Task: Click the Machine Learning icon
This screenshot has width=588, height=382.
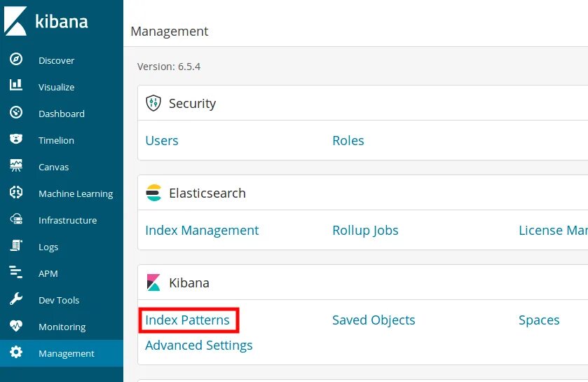Action: [16, 193]
